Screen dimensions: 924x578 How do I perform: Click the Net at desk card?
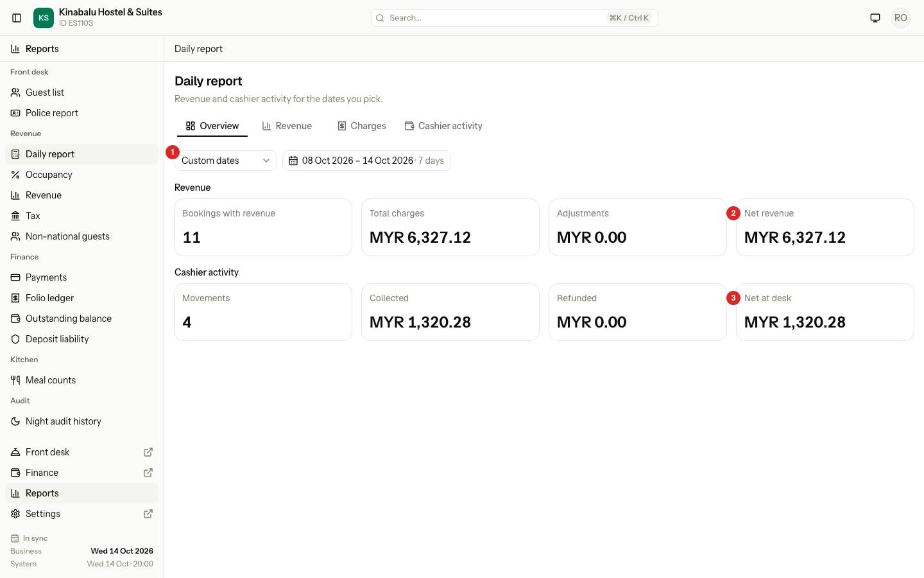[x=825, y=312]
